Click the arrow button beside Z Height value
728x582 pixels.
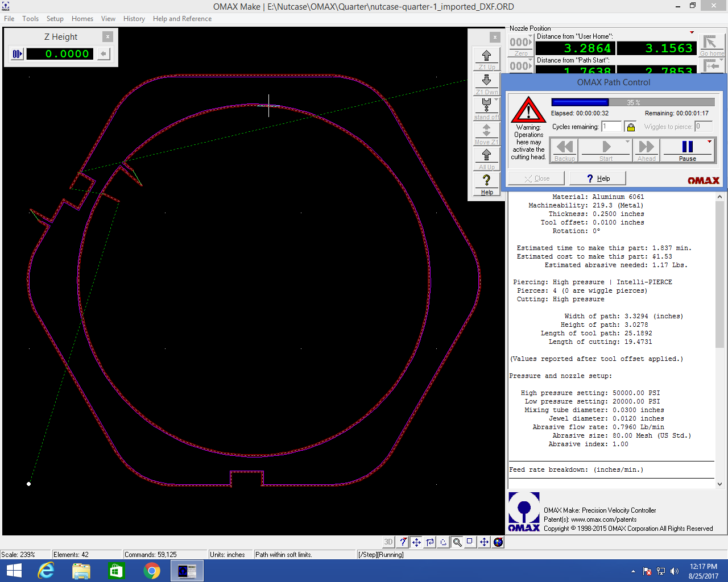click(x=104, y=54)
